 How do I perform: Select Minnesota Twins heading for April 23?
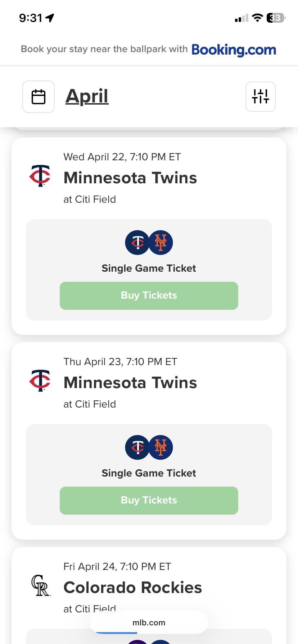(130, 383)
